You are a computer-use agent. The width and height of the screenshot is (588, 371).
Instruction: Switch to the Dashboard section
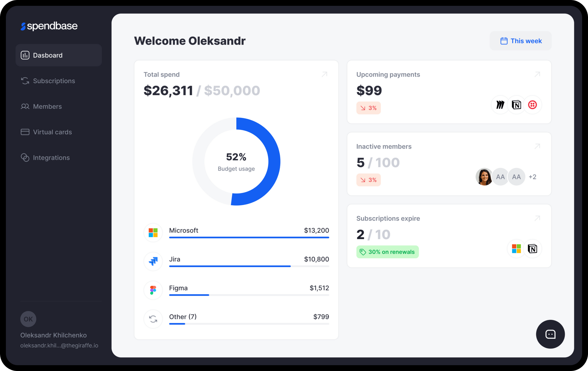pyautogui.click(x=48, y=55)
